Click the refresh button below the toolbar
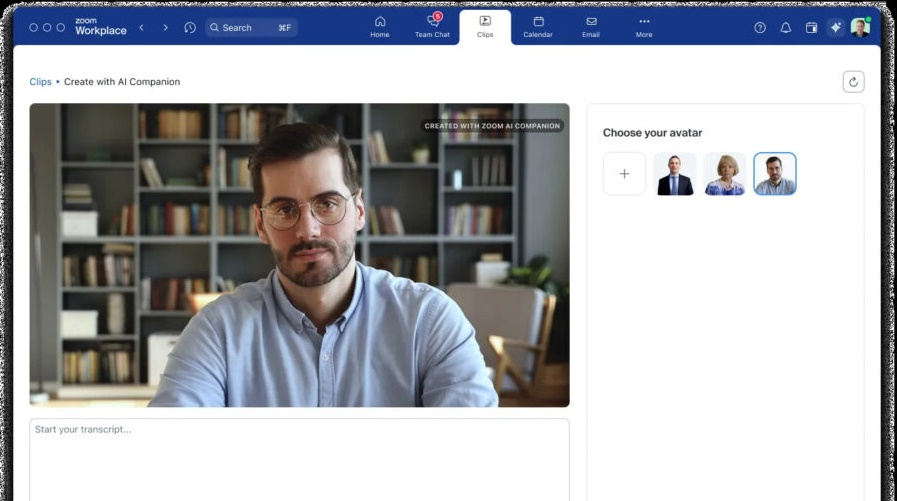Image resolution: width=897 pixels, height=501 pixels. tap(853, 82)
